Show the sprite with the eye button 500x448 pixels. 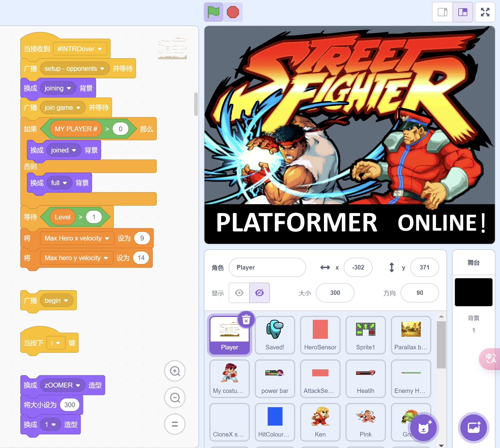(239, 293)
